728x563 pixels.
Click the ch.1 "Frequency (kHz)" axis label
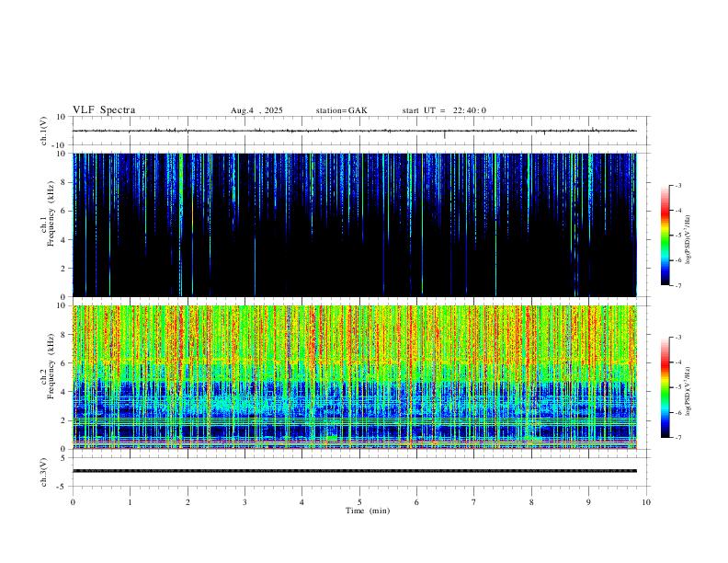point(51,213)
